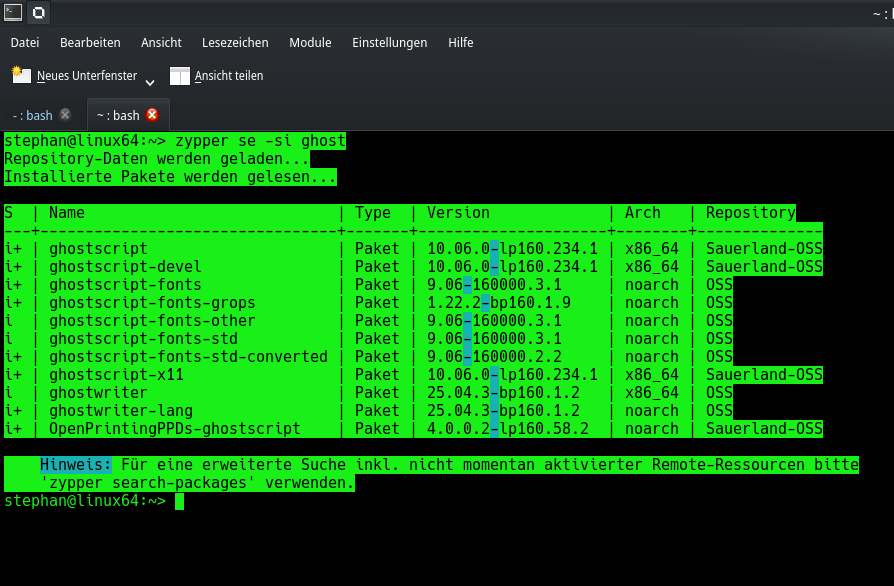Close the active '~: bash' tab
This screenshot has height=586, width=894.
click(152, 115)
